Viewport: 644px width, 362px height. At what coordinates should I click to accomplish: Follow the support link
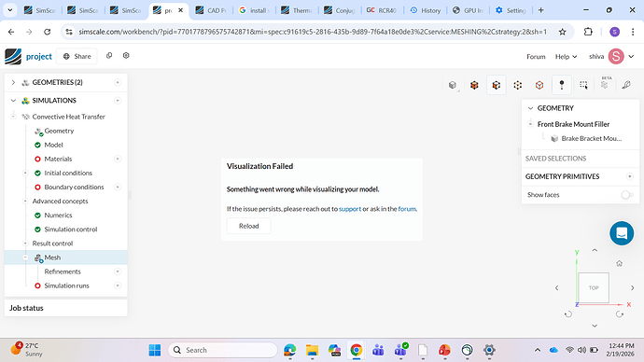click(x=350, y=209)
